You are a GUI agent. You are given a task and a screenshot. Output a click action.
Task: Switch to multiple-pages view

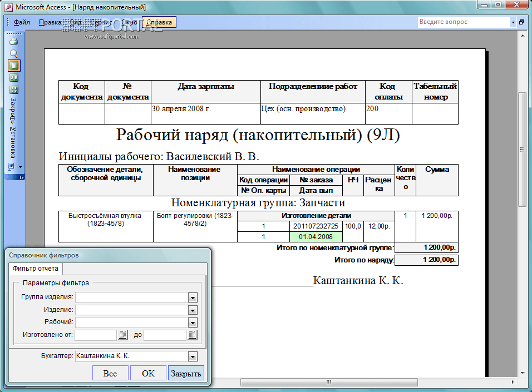pyautogui.click(x=14, y=90)
